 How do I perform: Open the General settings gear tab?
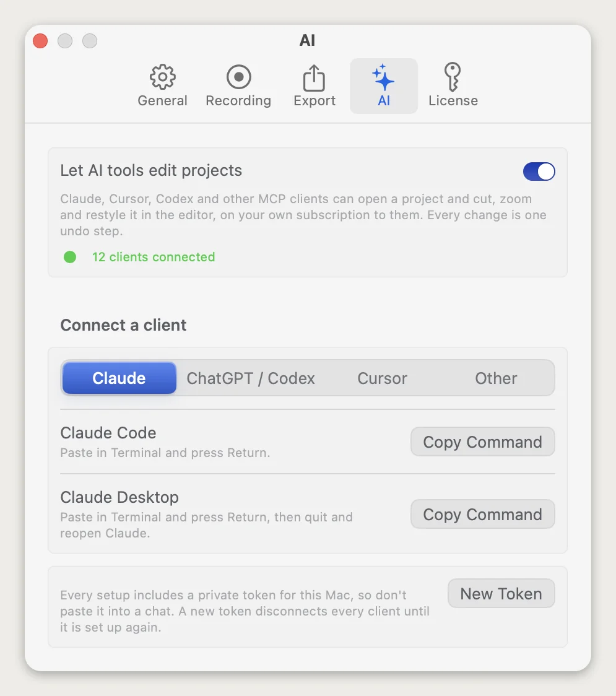click(162, 86)
